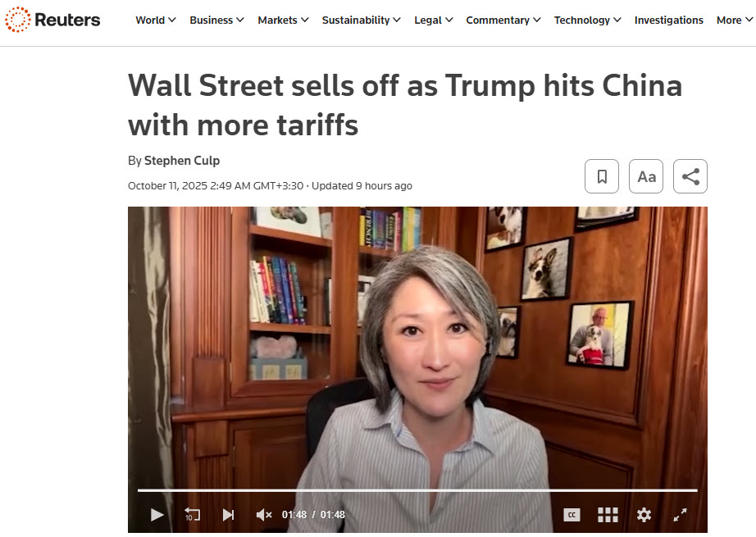The width and height of the screenshot is (756, 537).
Task: Expand the Markets dropdown menu
Action: coord(283,20)
